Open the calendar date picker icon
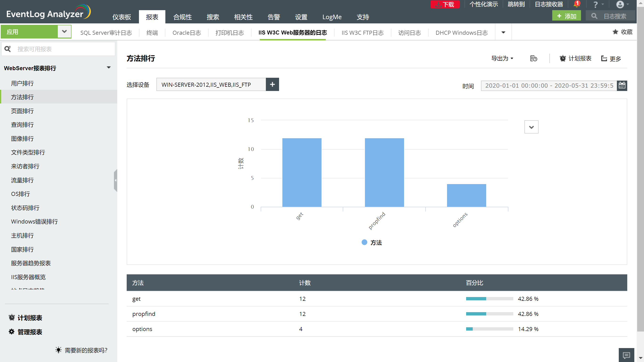The height and width of the screenshot is (362, 644). pyautogui.click(x=622, y=86)
